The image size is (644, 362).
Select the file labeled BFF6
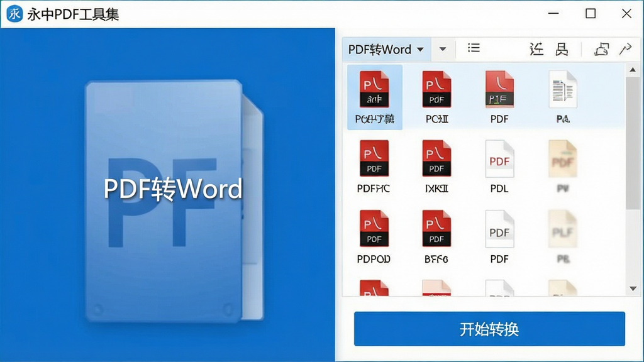pos(436,237)
